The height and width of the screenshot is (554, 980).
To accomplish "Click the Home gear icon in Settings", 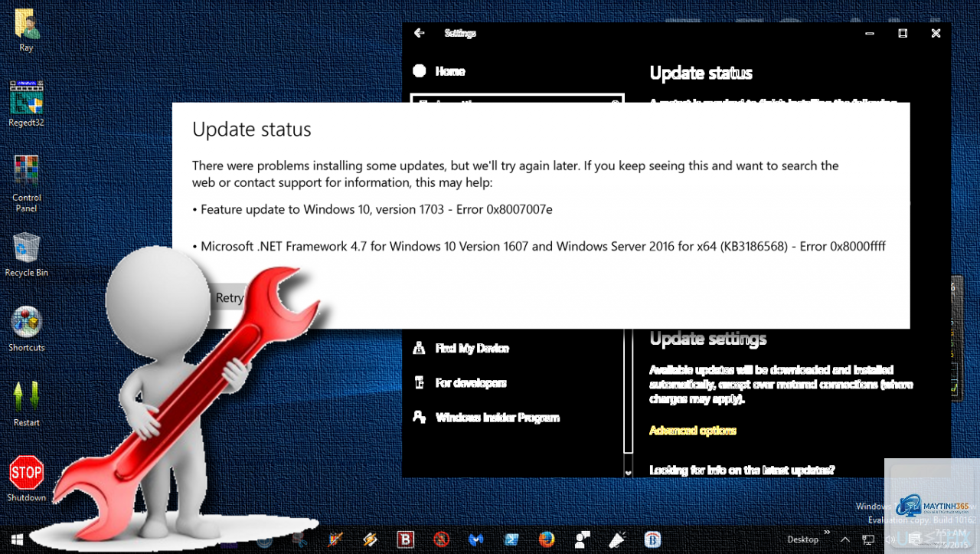I will click(x=420, y=71).
